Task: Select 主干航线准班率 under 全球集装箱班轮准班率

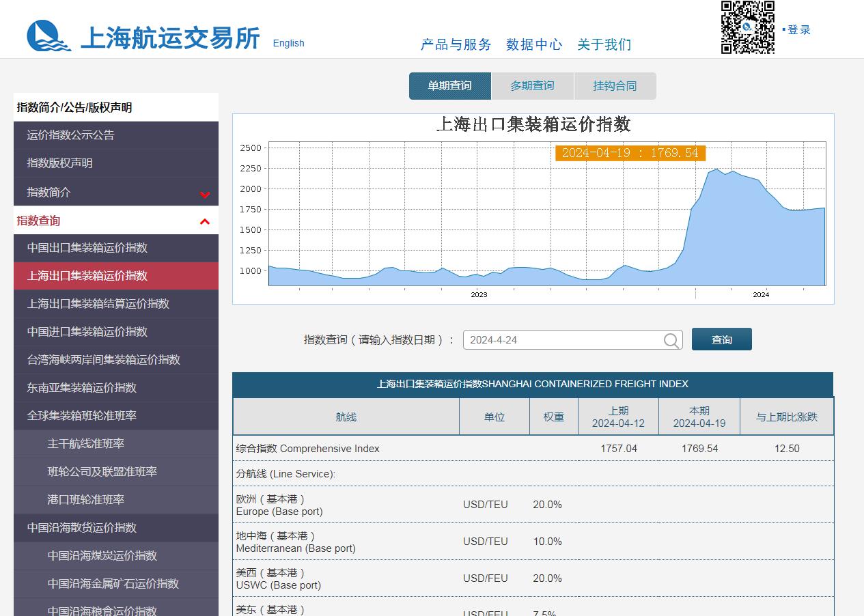Action: coord(87,444)
